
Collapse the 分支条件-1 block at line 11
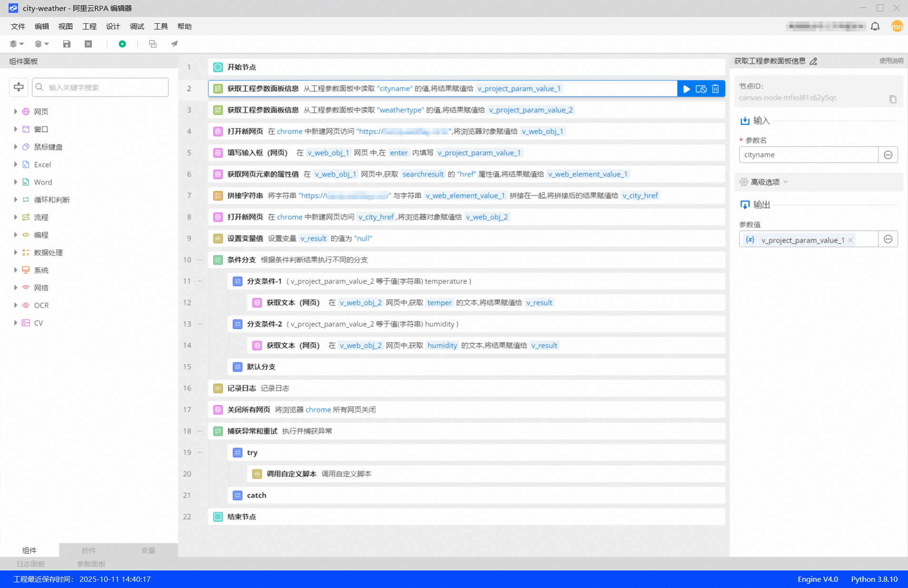pos(200,281)
